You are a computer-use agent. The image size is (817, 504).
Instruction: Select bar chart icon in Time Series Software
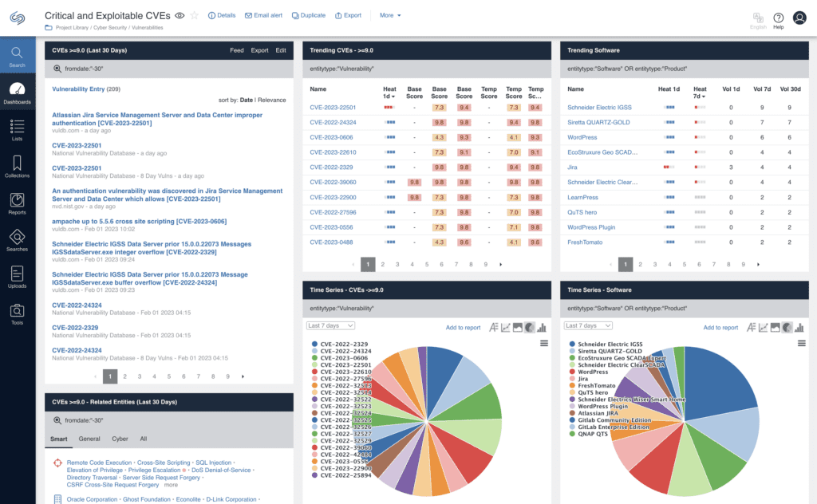coord(799,328)
